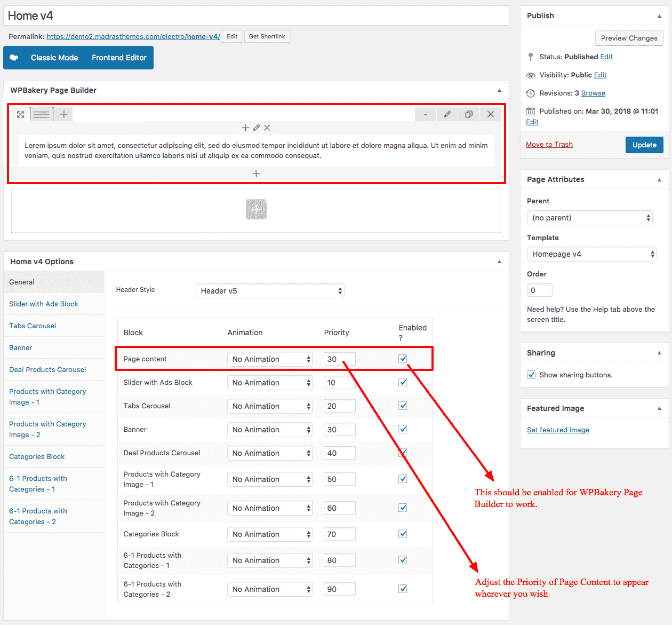
Task: Open Slider with Ads Block options tab
Action: click(x=54, y=304)
